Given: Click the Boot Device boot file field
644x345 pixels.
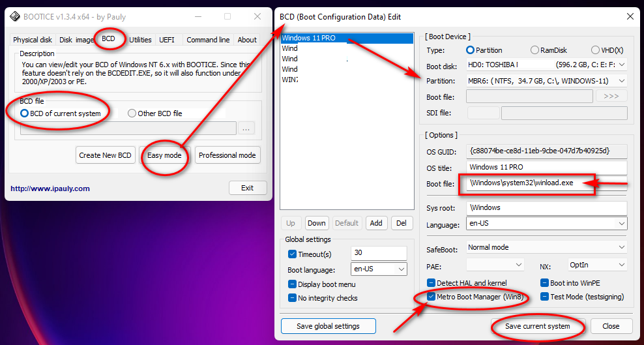Looking at the screenshot, I should click(x=529, y=97).
